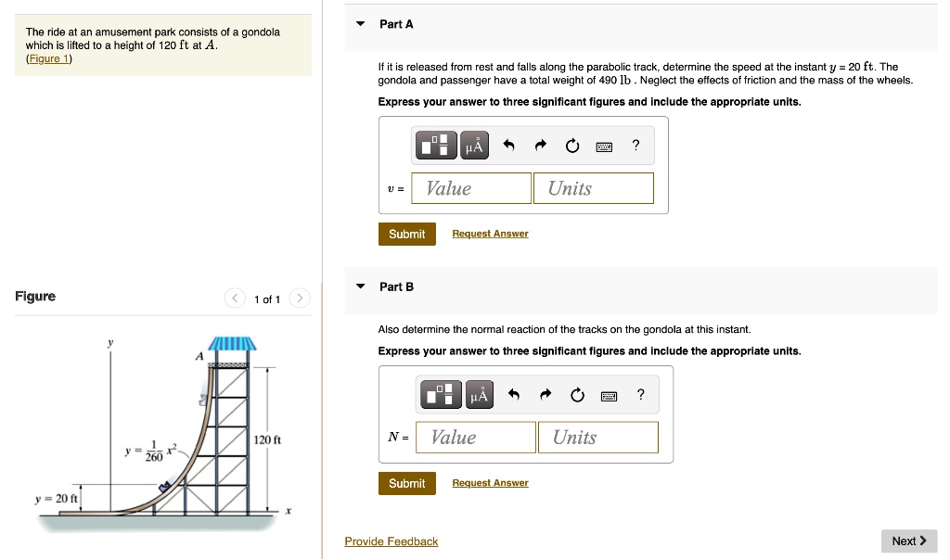Screen dimensions: 950x560
Task: Click the redo arrow in Part A toolbar
Action: pos(541,145)
